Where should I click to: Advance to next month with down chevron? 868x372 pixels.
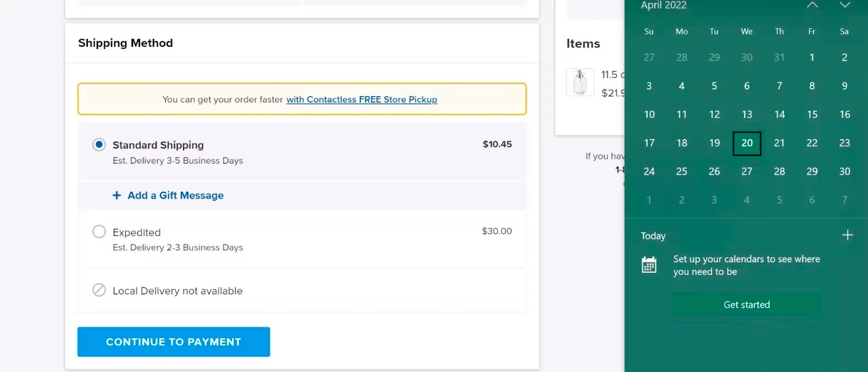[x=845, y=5]
